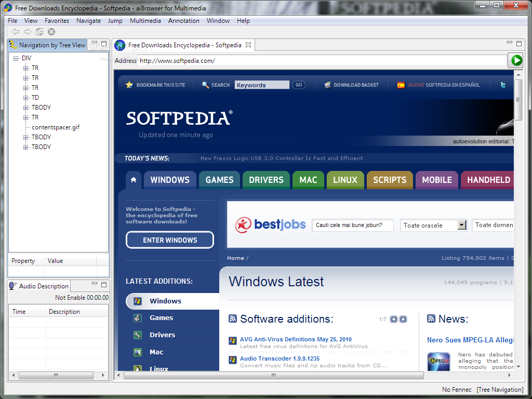Open the Favorites menu
The height and width of the screenshot is (399, 532).
click(x=57, y=21)
